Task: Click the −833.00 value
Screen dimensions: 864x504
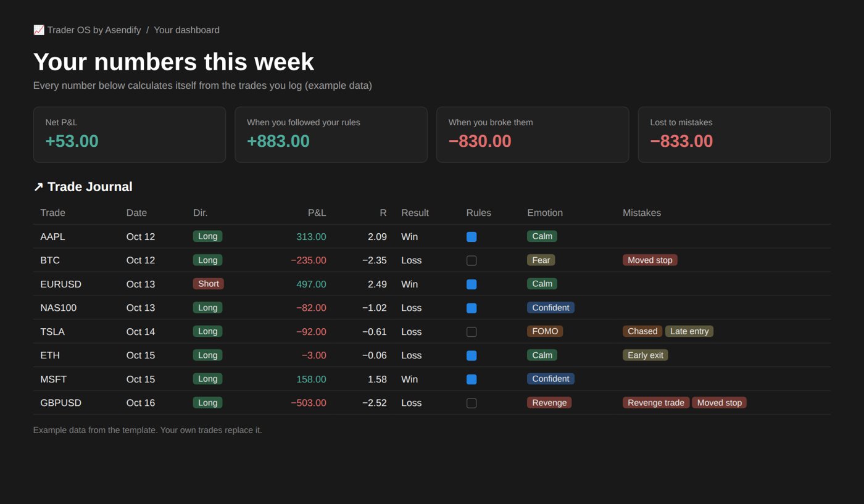Action: 681,141
